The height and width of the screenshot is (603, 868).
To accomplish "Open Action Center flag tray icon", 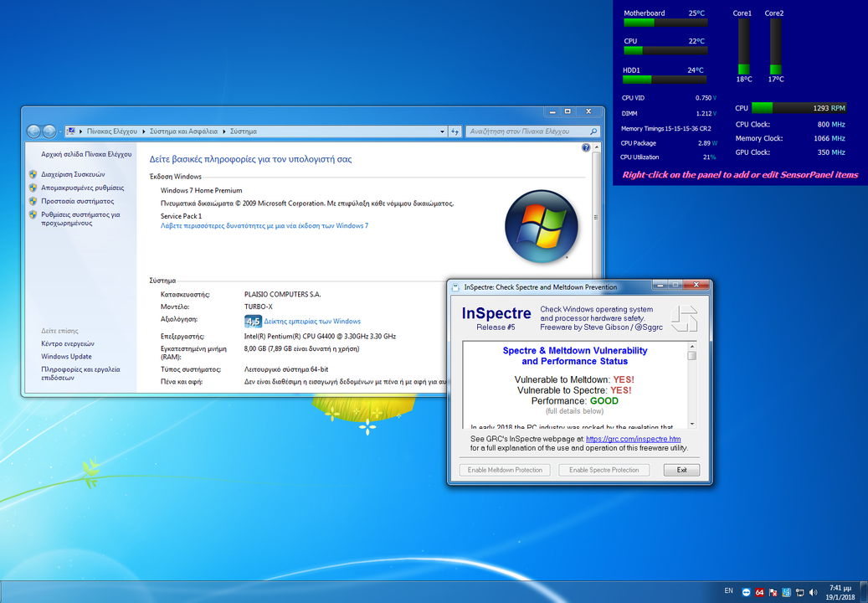I will pyautogui.click(x=773, y=592).
